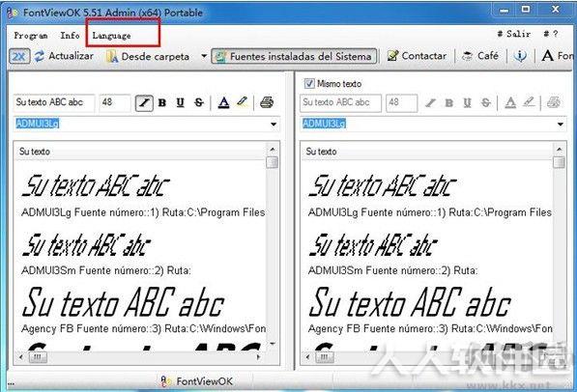
Task: Click the FontViewOK title bar icon
Action: tap(13, 13)
